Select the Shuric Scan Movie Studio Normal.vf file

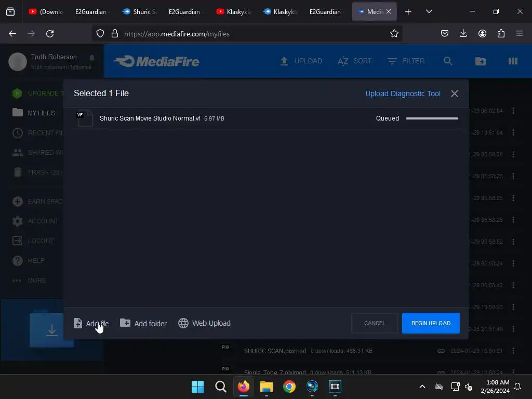[x=266, y=118]
